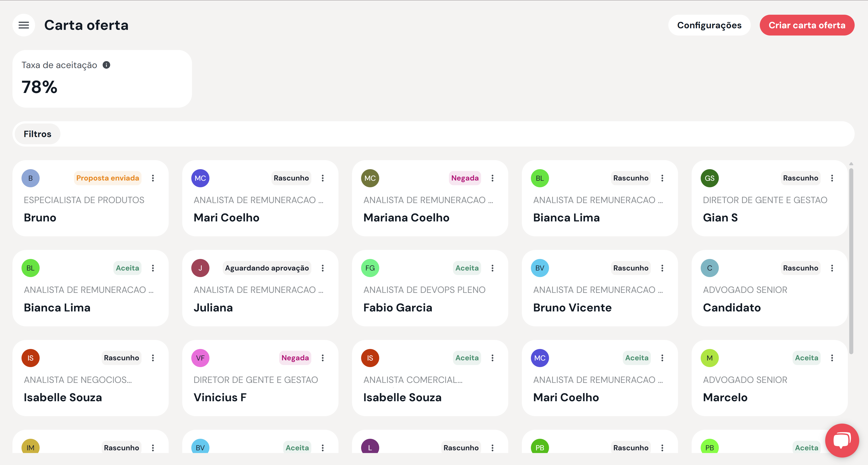This screenshot has height=465, width=868.
Task: Open three-dot menu on Gian S card
Action: click(832, 178)
